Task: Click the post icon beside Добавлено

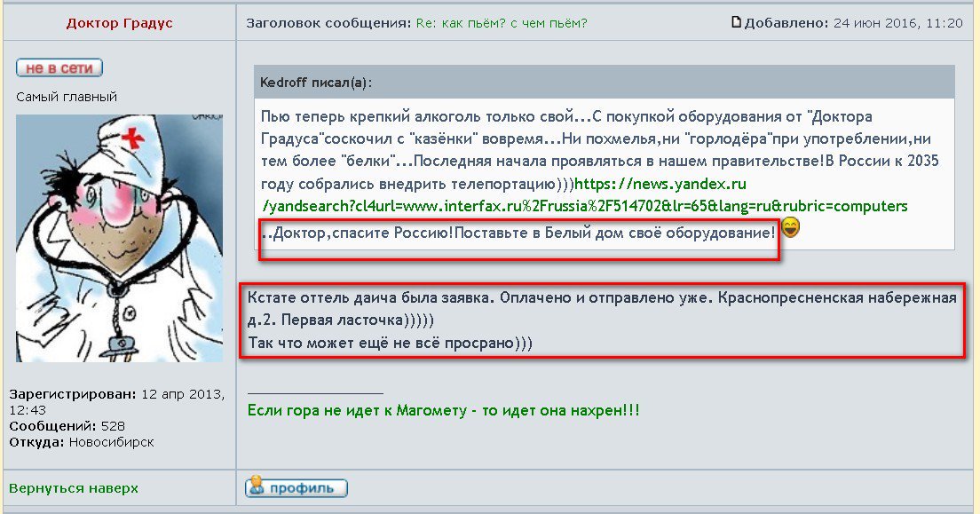Action: (x=736, y=22)
